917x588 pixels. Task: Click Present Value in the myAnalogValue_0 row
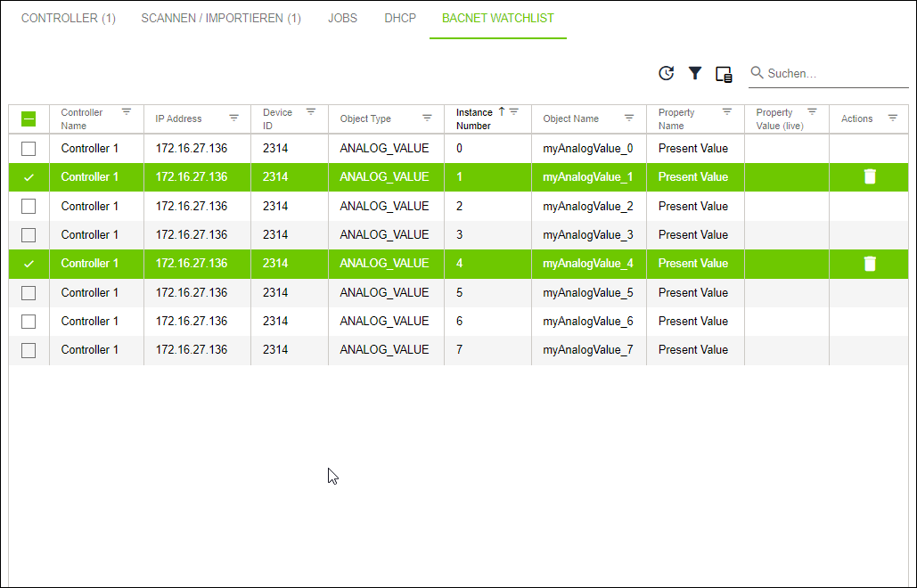tap(693, 149)
